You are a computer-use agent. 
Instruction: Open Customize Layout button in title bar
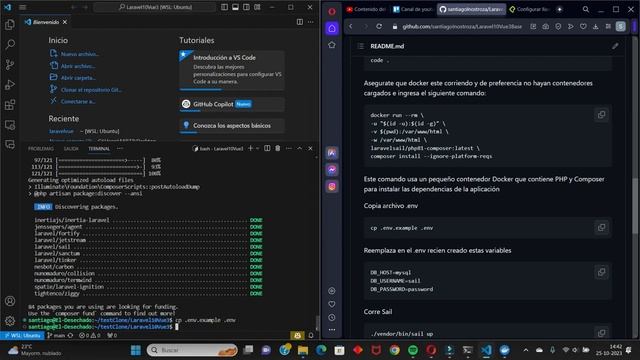point(257,7)
